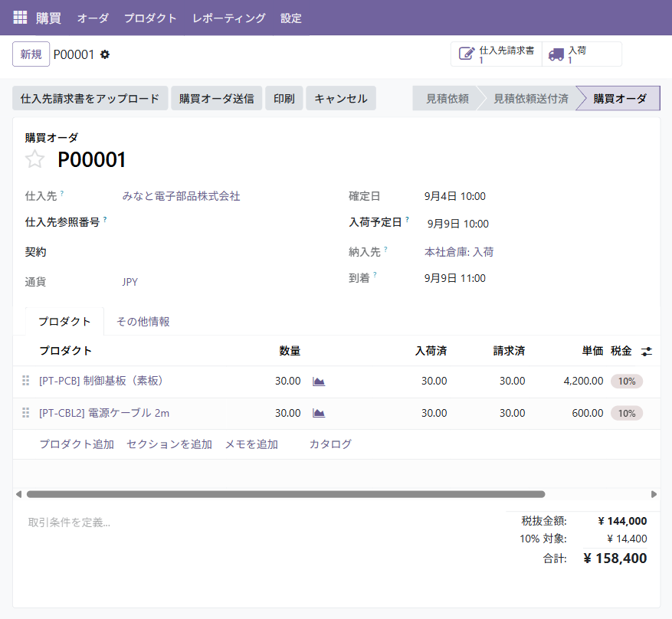This screenshot has height=619, width=672.
Task: Click right arrow of horizontal scrollbar
Action: point(654,494)
